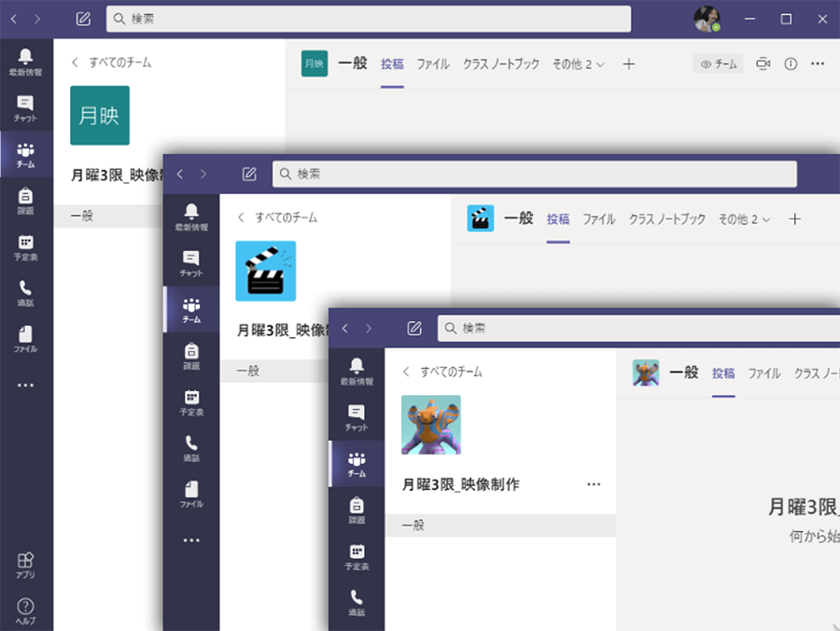Select Teams icon in back window sidebar
Image resolution: width=840 pixels, height=631 pixels.
pos(25,154)
